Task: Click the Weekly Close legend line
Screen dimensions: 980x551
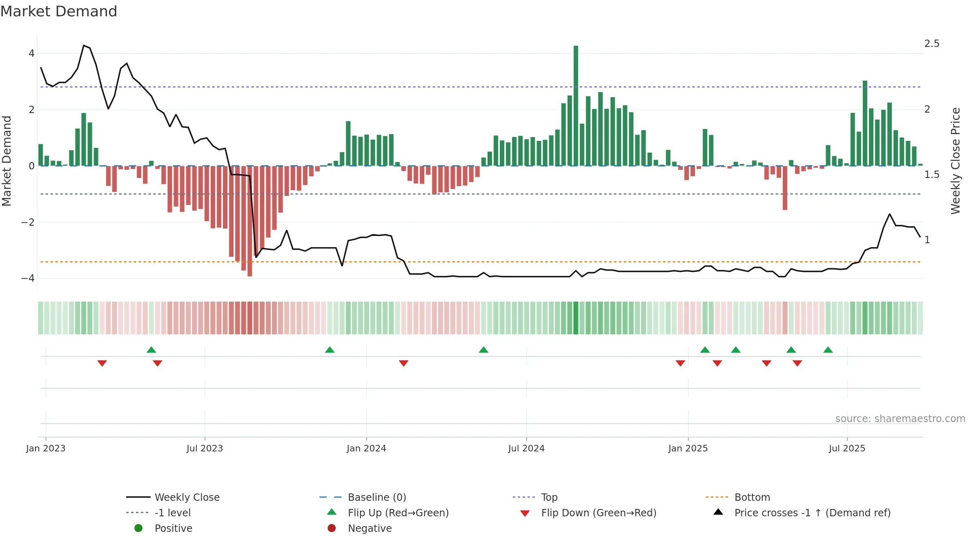Action: (138, 497)
